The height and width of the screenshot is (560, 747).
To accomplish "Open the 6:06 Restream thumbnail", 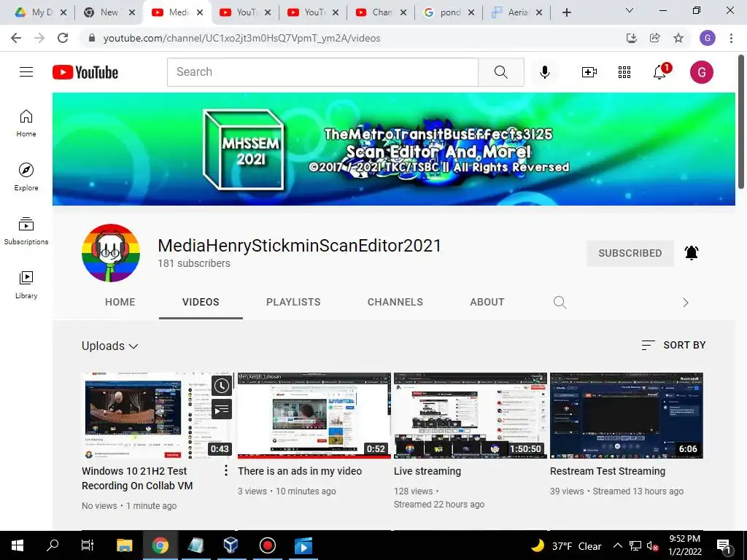I will point(627,415).
